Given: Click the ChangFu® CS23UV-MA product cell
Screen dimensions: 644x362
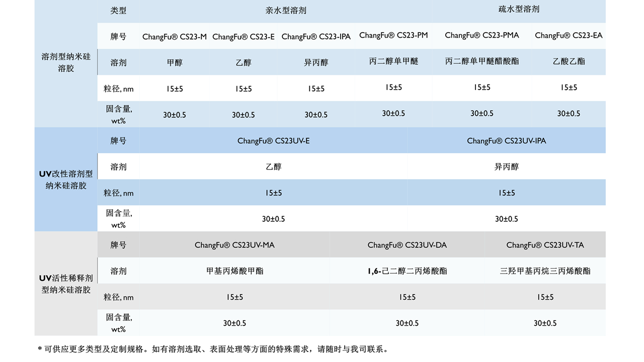Looking at the screenshot, I should tap(234, 245).
